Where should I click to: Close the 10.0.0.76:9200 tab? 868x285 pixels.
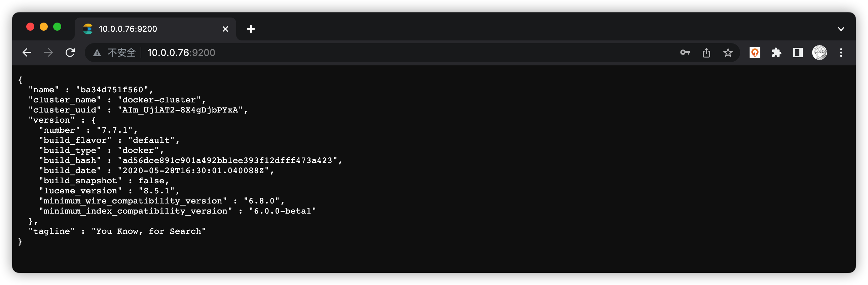pyautogui.click(x=225, y=29)
